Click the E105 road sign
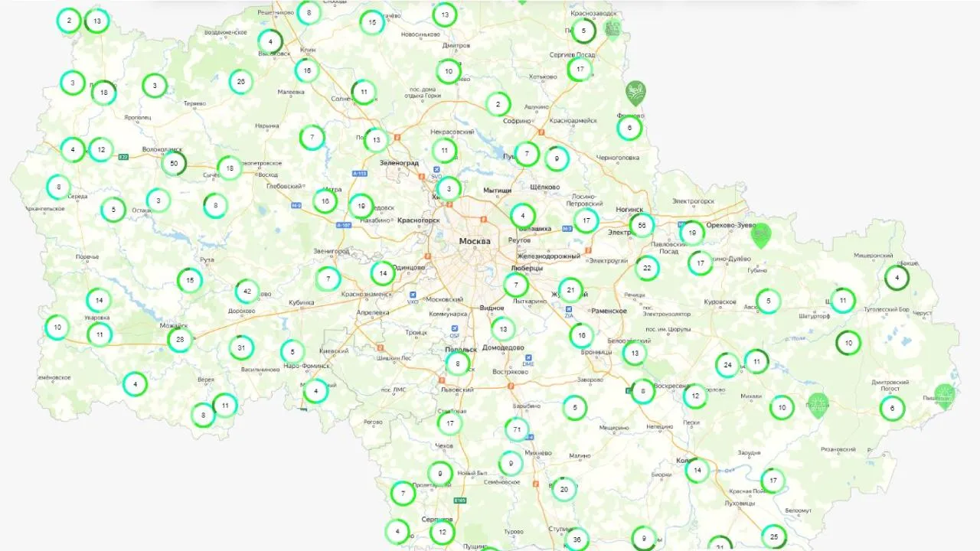The image size is (980, 551). [459, 500]
